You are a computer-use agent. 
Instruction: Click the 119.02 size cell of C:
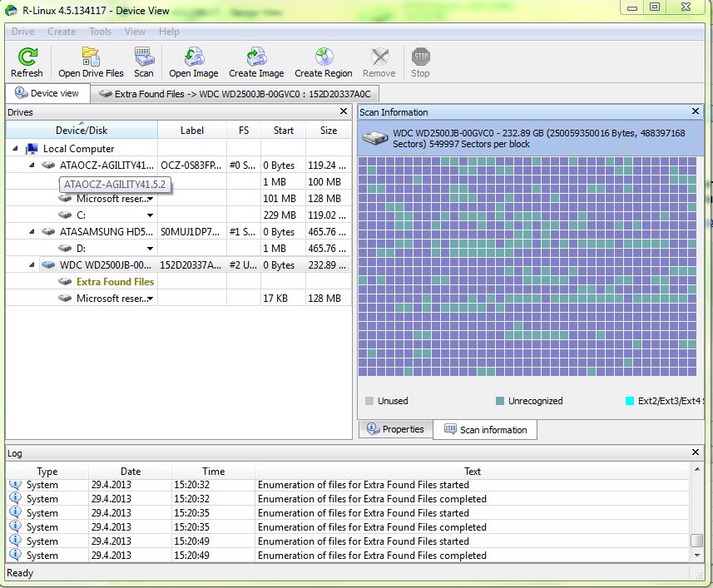coord(328,215)
